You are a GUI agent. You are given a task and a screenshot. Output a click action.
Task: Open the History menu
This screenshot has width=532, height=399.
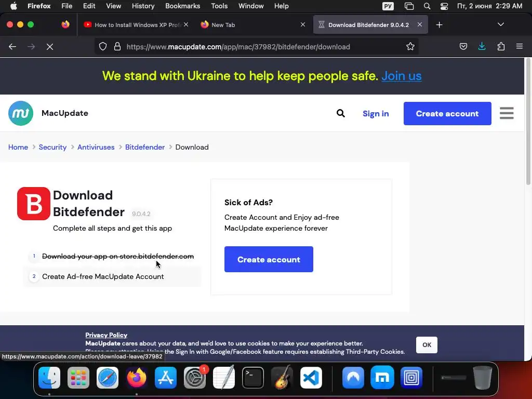click(x=143, y=6)
